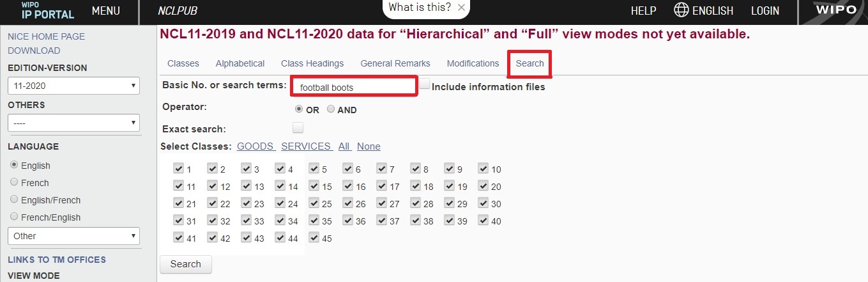Click the None classes link
The width and height of the screenshot is (868, 282).
pos(369,146)
